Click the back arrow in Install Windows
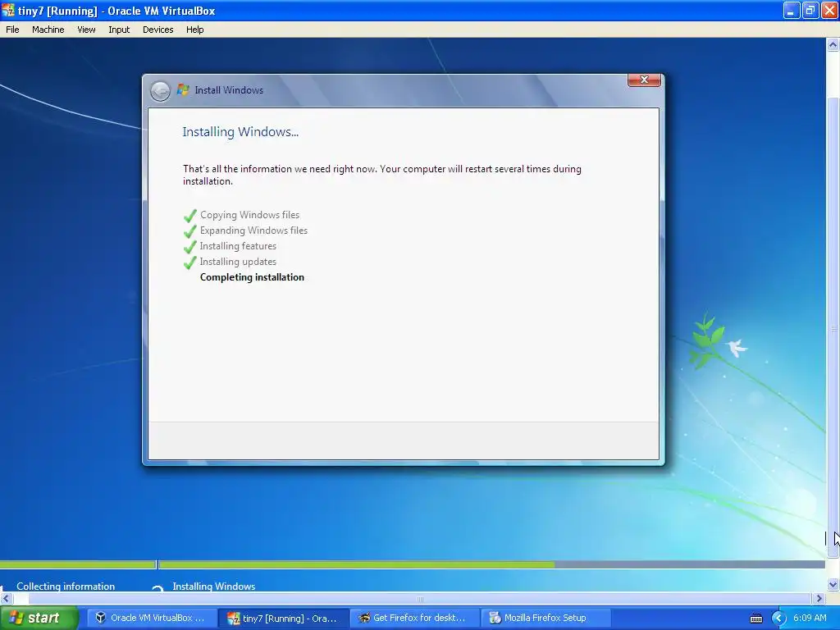The image size is (840, 630). (160, 91)
